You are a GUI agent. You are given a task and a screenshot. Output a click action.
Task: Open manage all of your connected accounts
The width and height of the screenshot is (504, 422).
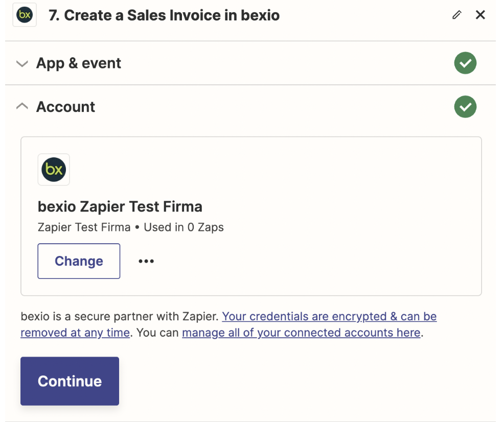[301, 333]
